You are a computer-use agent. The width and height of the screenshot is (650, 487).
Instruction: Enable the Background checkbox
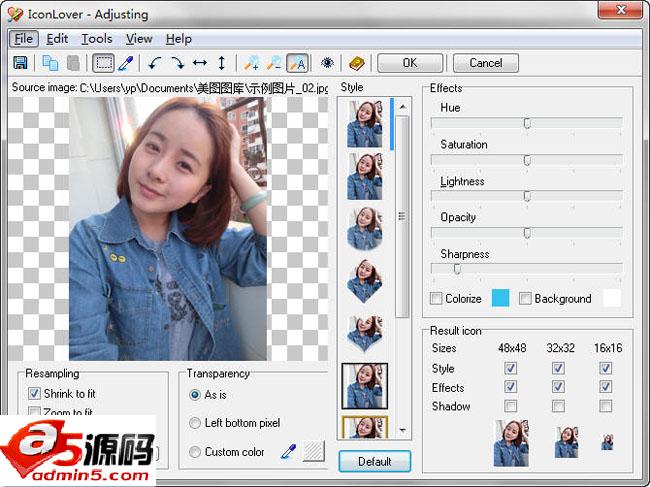click(525, 298)
